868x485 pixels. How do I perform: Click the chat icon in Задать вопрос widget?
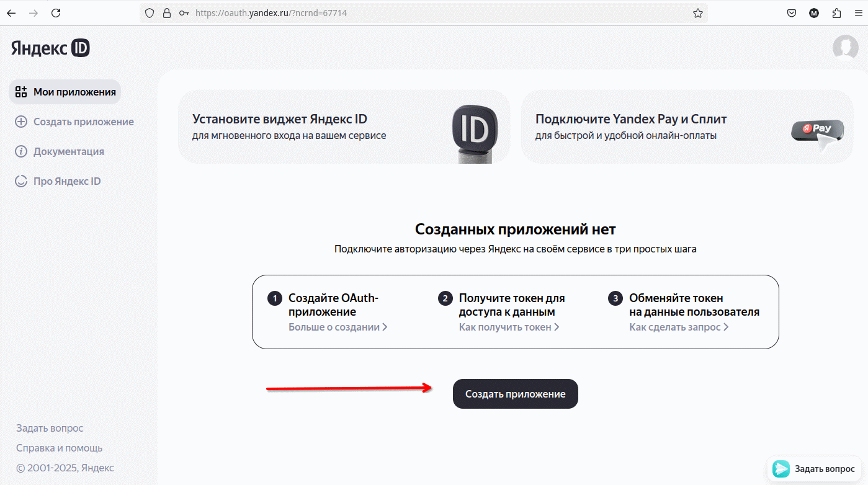[781, 469]
